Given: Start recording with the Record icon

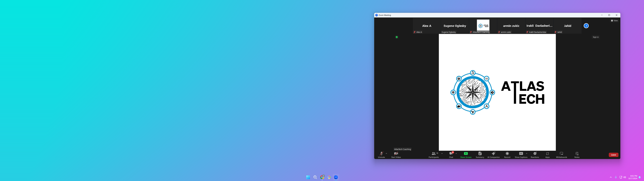Looking at the screenshot, I should tap(507, 153).
